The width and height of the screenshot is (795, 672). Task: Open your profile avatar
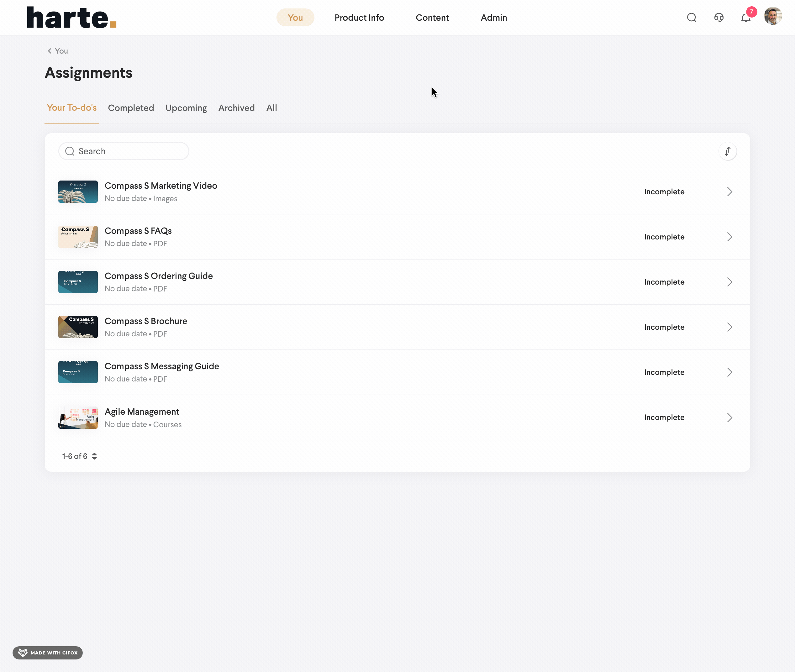point(773,16)
